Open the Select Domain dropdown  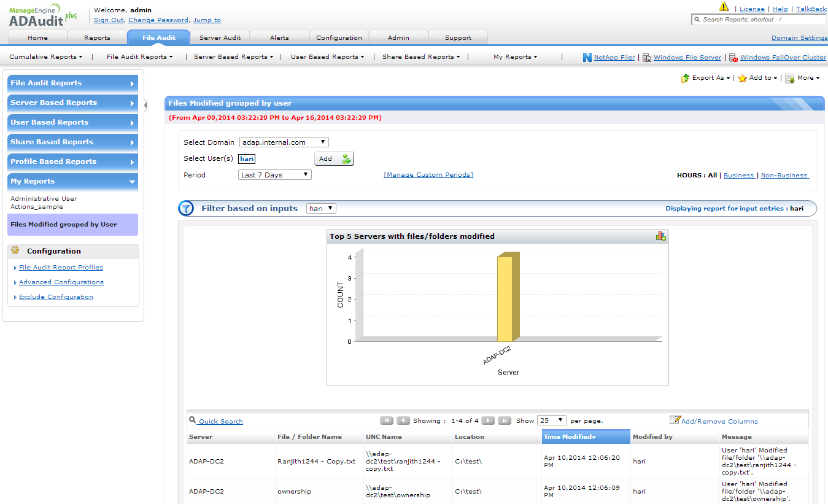(x=284, y=142)
